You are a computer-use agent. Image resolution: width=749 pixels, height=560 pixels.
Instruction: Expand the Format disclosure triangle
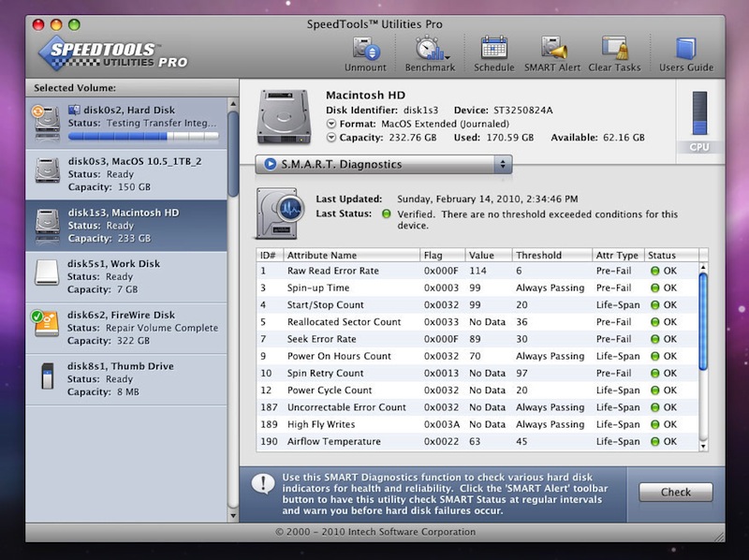point(331,124)
